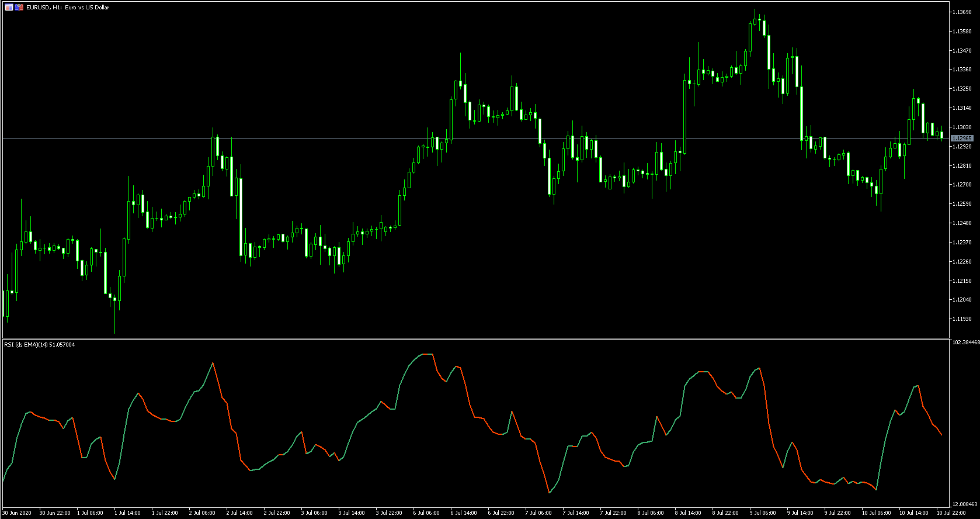Click the RSI scale value 12.008463
Viewport: 980px width, 519px height.
965,504
